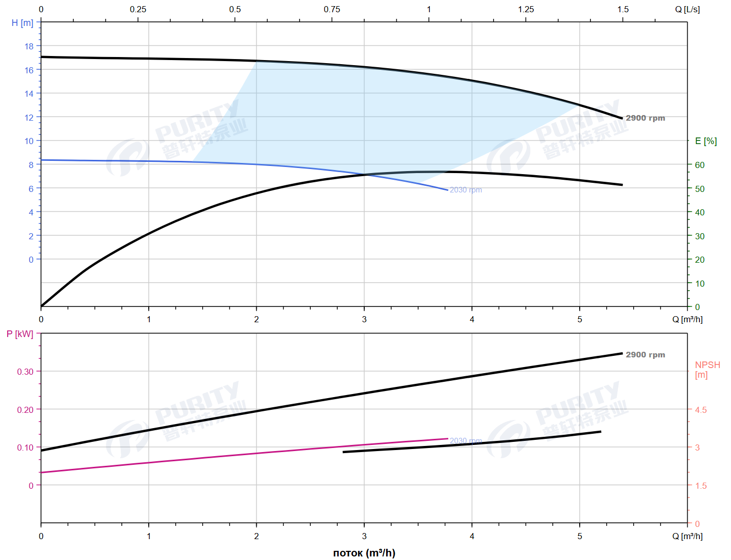The height and width of the screenshot is (560, 731).
Task: Click the 2900 rpm label in power chart
Action: (x=645, y=355)
